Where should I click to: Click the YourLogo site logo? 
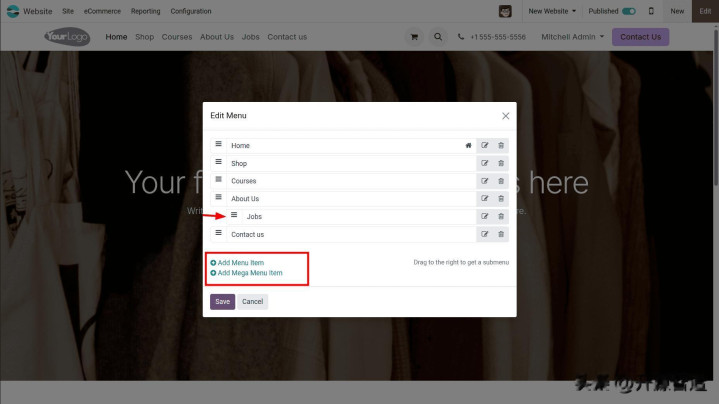(67, 37)
